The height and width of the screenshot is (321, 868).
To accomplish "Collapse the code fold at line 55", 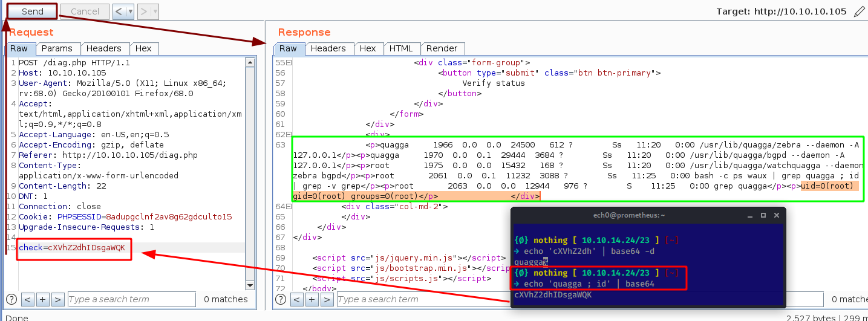I will pos(289,63).
